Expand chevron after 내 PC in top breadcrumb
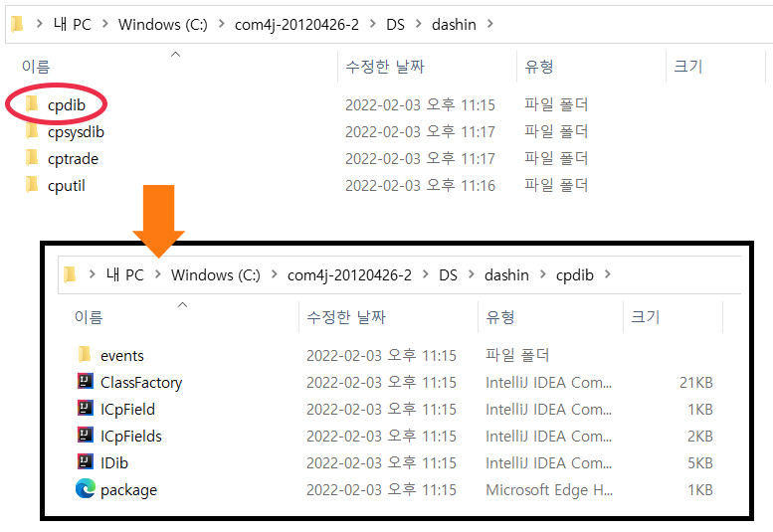This screenshot has height=532, width=773. tap(105, 24)
